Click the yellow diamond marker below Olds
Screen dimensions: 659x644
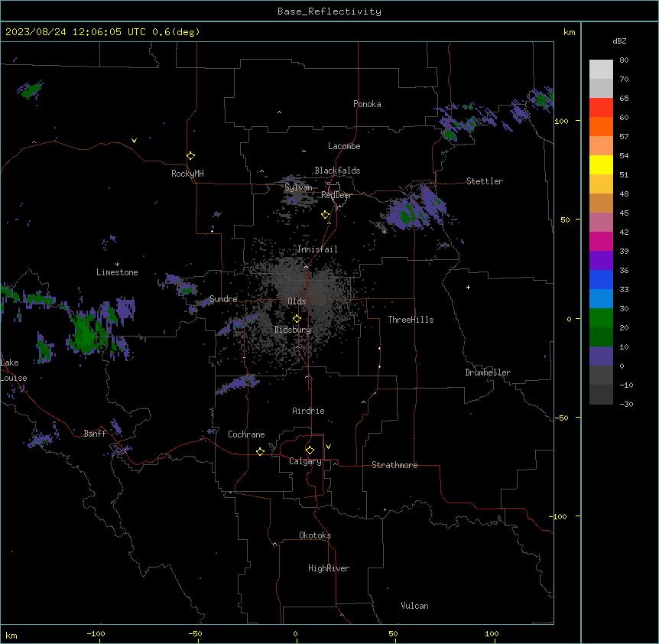coord(297,319)
